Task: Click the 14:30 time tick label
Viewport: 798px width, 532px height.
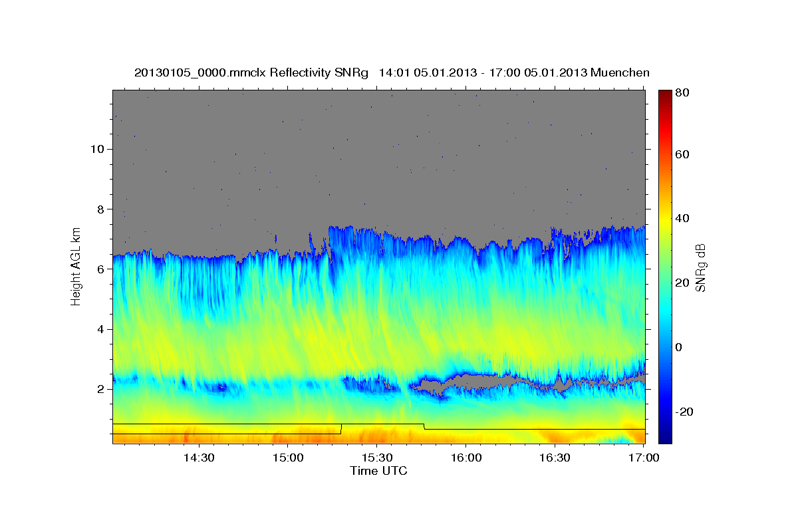Action: click(198, 458)
